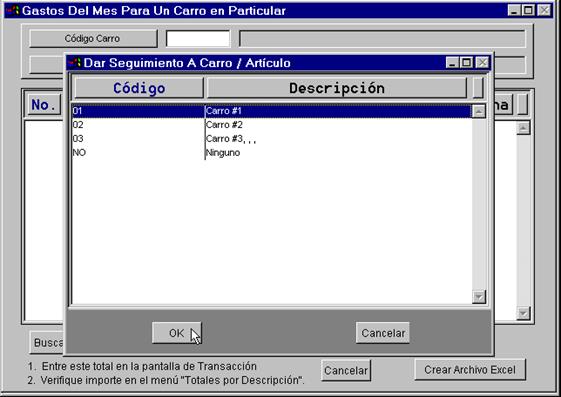
Task: Click the Carro #2 description
Action: point(224,125)
